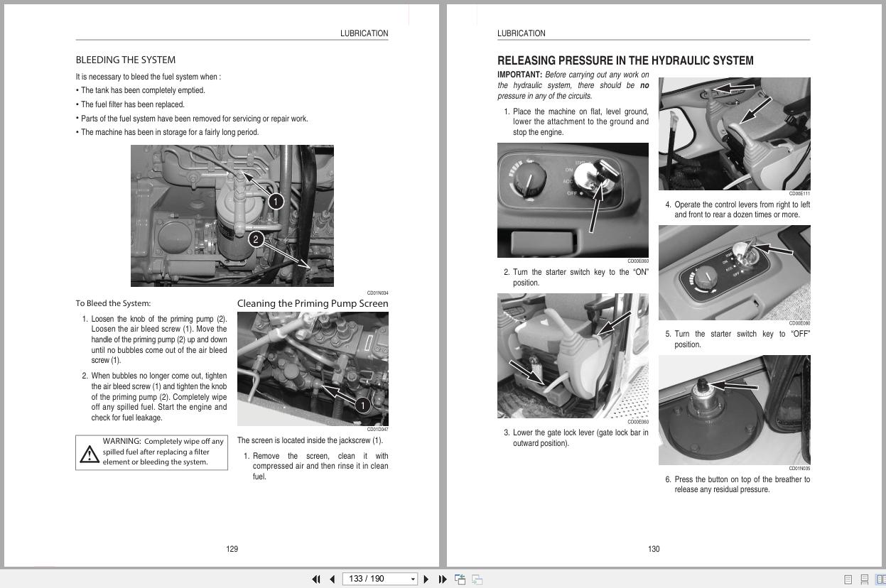This screenshot has width=886, height=588.
Task: Click the breather button photo CD01N035
Action: tap(734, 410)
